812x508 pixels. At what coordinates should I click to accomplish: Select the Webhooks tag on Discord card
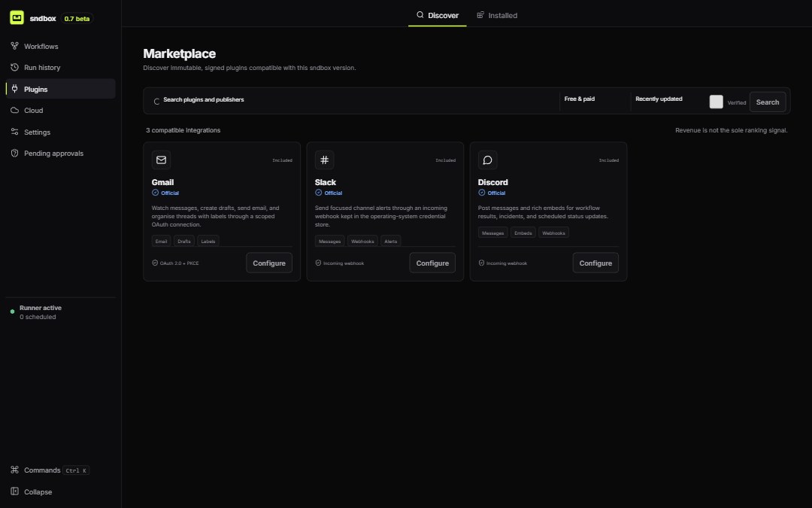[x=553, y=233]
